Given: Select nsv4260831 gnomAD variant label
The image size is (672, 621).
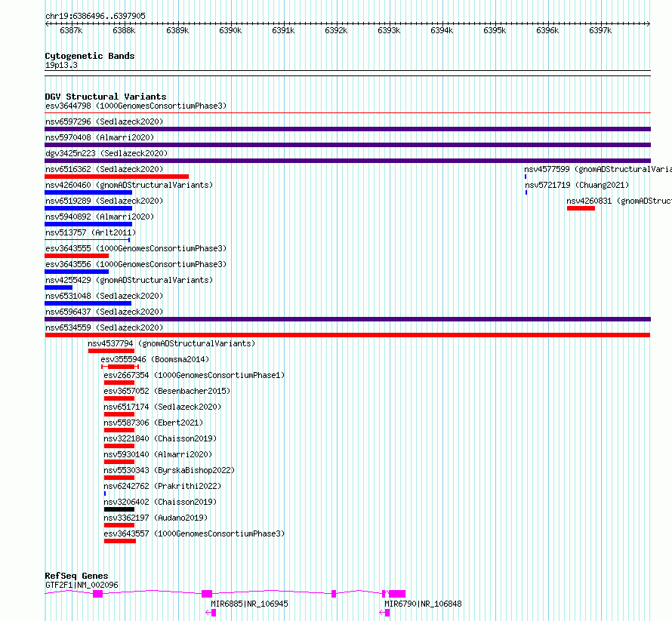Looking at the screenshot, I should (x=619, y=201).
